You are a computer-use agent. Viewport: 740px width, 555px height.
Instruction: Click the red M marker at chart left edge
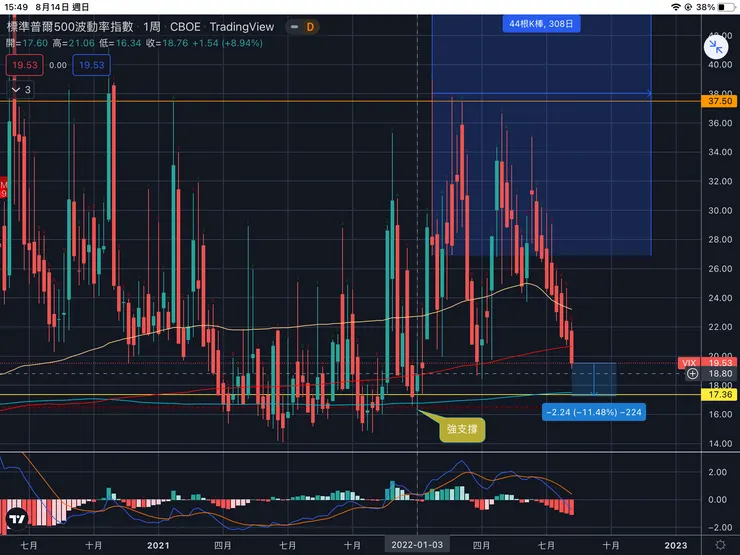pos(3,189)
